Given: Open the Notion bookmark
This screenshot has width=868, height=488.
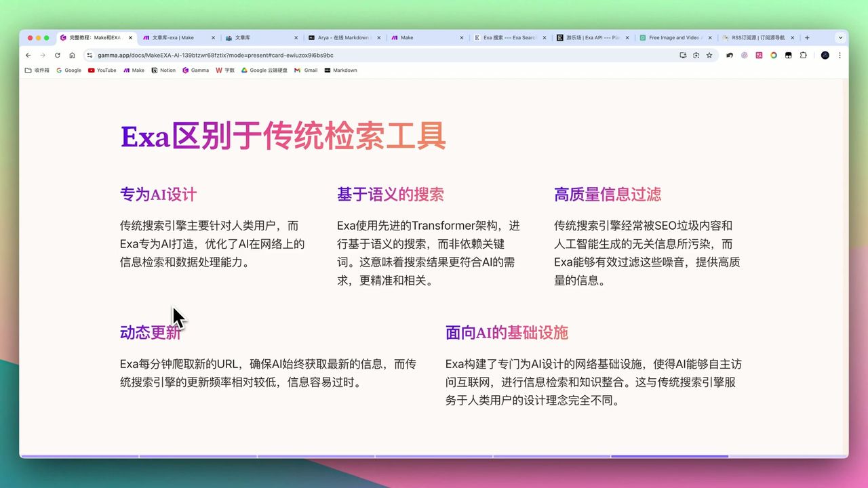Looking at the screenshot, I should [163, 70].
